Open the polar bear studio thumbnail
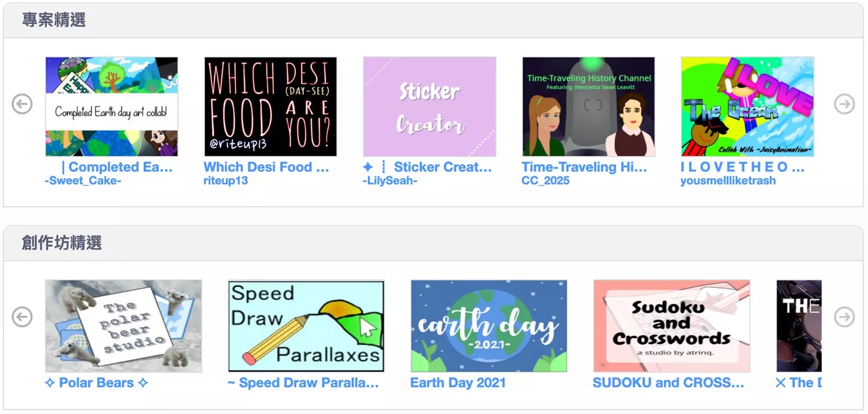Image resolution: width=868 pixels, height=414 pixels. point(123,325)
